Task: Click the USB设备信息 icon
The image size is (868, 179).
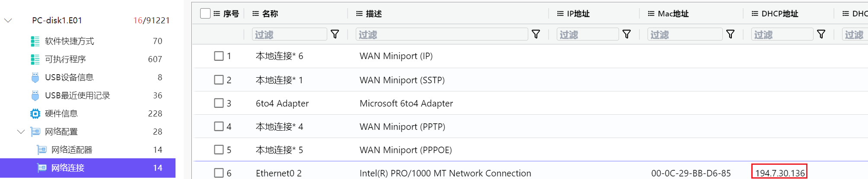Action: click(x=35, y=77)
